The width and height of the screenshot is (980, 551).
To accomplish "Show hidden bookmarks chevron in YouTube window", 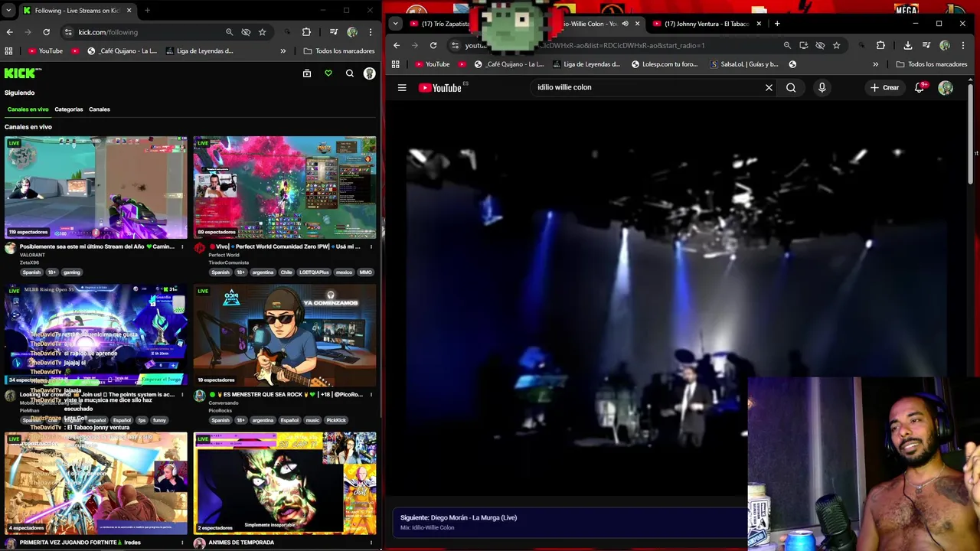I will pyautogui.click(x=876, y=64).
